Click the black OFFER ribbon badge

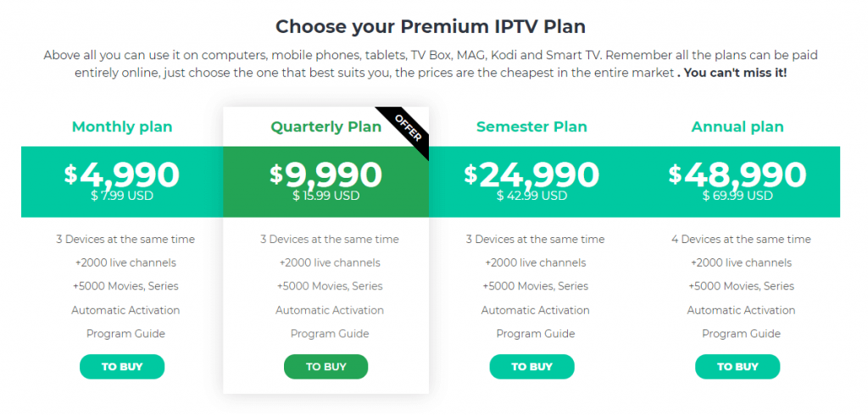[408, 129]
